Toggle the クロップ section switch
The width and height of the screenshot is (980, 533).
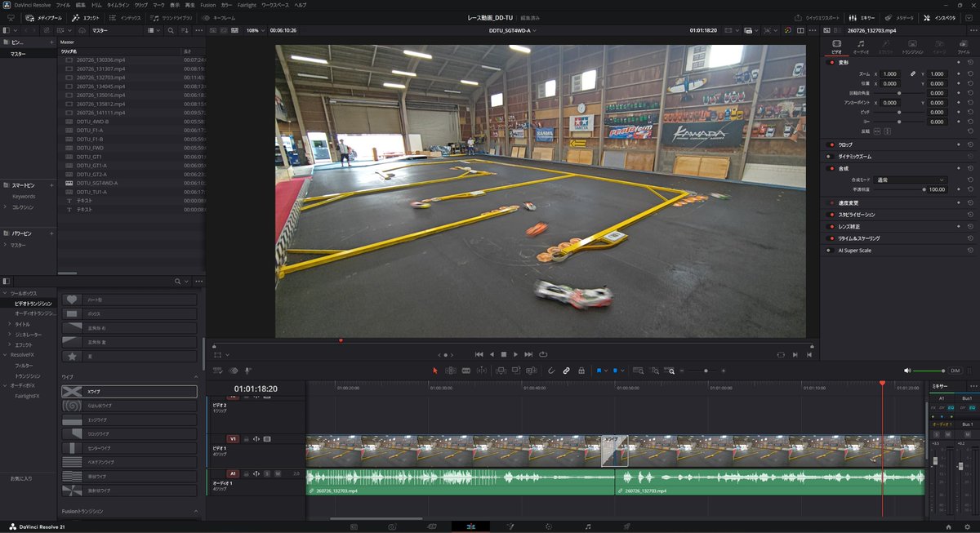pos(830,144)
